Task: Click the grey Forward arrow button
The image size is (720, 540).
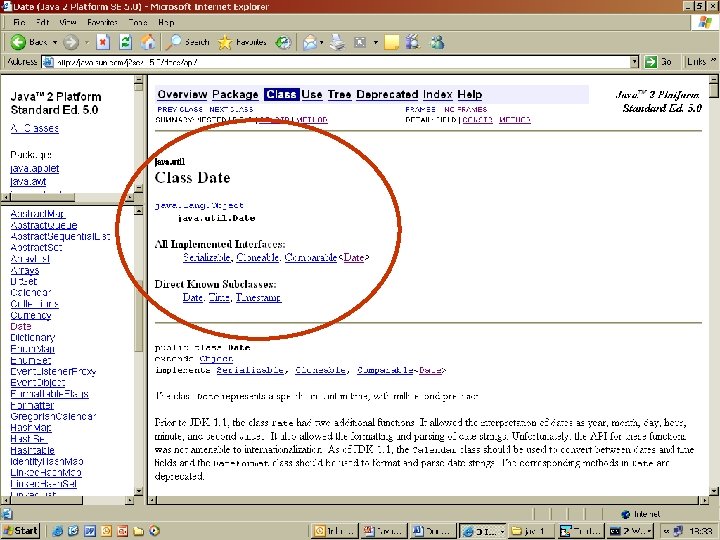Action: point(70,42)
